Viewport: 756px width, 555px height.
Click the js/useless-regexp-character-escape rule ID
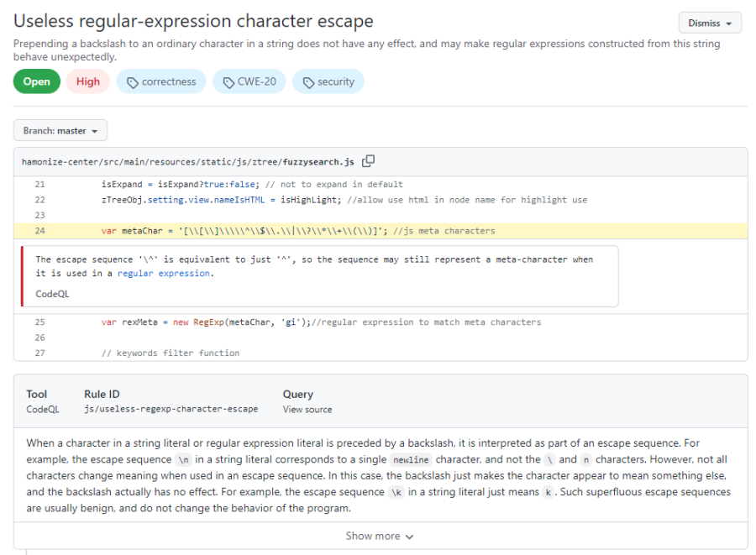[x=171, y=410]
